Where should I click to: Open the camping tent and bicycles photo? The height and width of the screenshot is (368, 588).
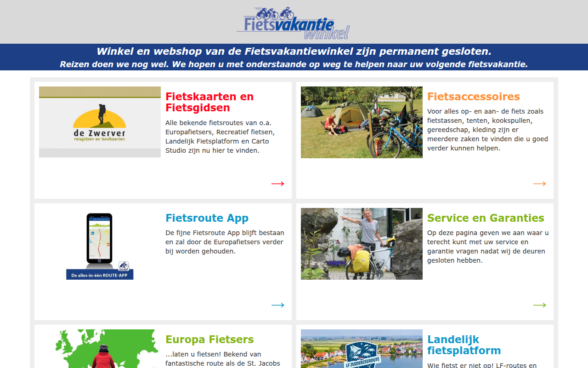pyautogui.click(x=362, y=122)
